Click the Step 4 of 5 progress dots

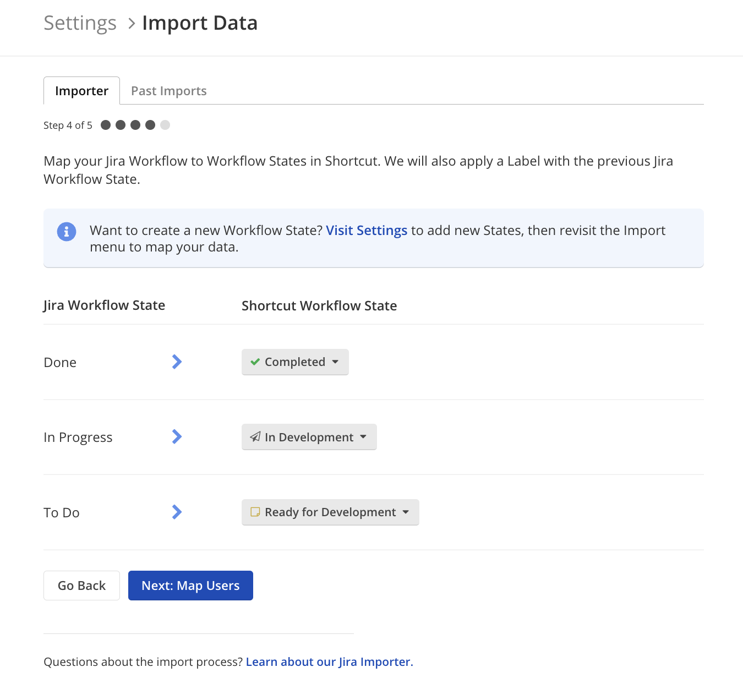pos(135,125)
